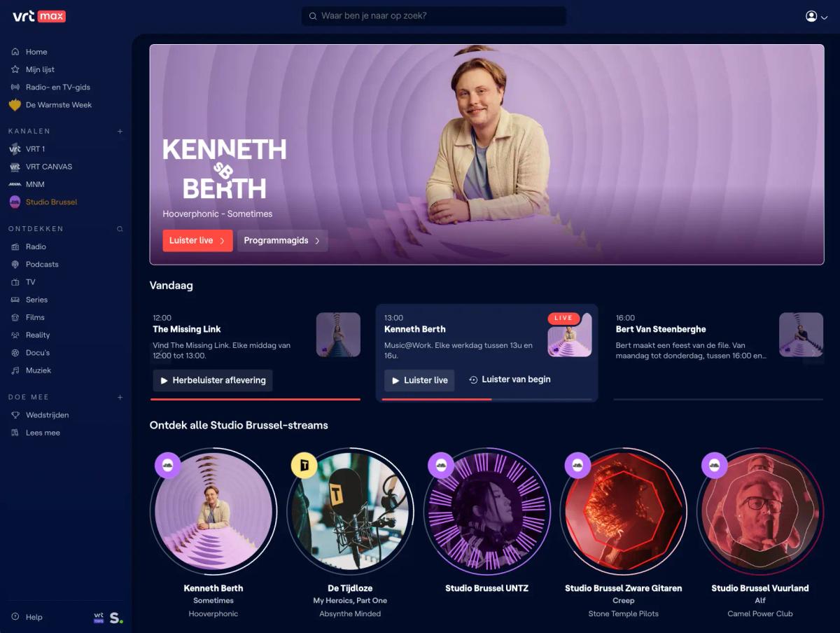Click the Reality eye icon
Image resolution: width=840 pixels, height=633 pixels.
[15, 335]
